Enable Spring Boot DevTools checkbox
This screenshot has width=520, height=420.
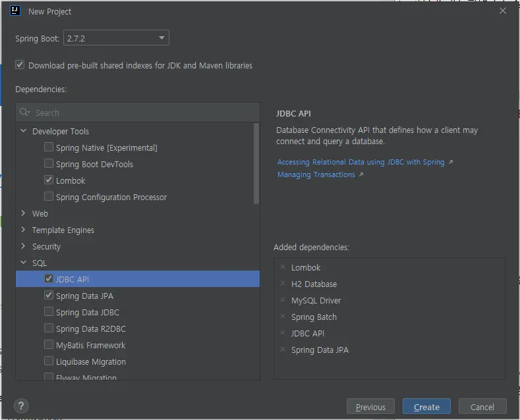tap(49, 164)
